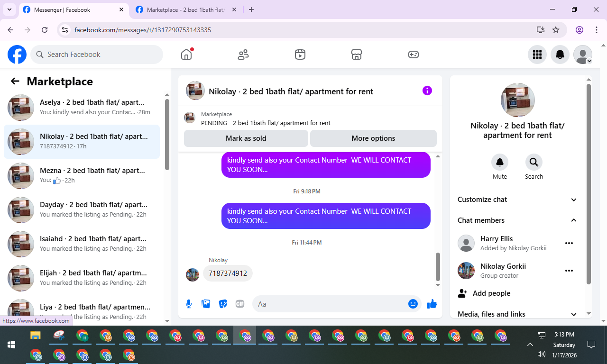Open options for Harry Ellis member
607x364 pixels.
click(x=569, y=243)
